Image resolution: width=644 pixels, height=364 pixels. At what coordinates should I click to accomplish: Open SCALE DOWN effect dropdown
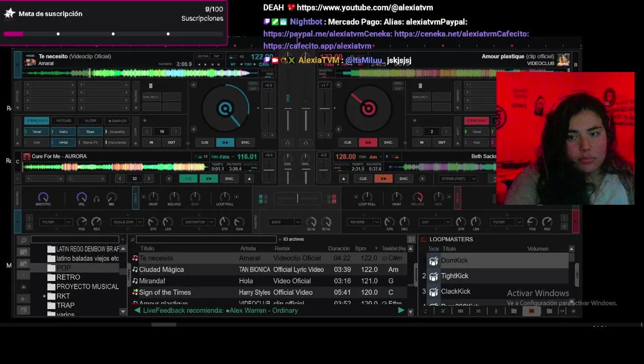click(x=127, y=222)
